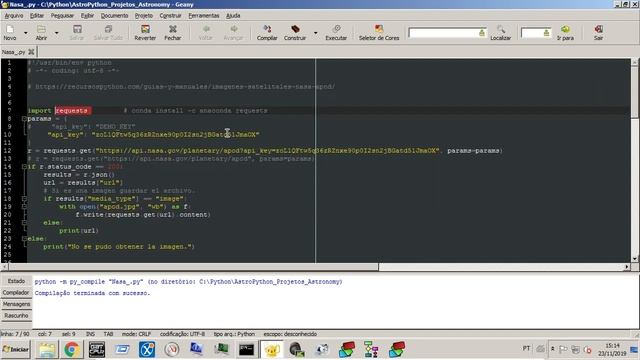Open the Ajuda menu
Viewport: 640px width, 360px height.
(233, 16)
